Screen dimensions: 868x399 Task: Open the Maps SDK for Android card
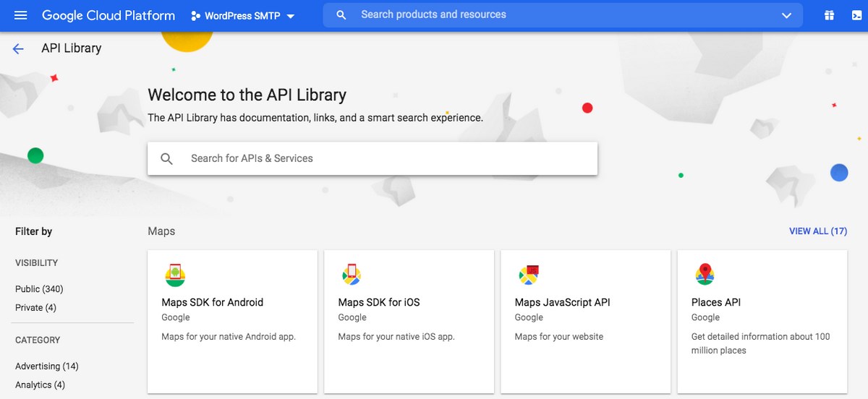click(x=232, y=322)
